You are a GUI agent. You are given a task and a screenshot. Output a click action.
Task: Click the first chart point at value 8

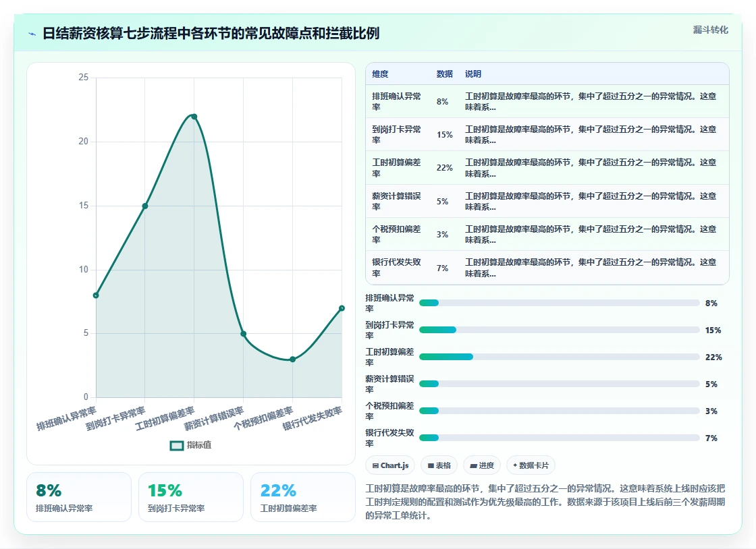[96, 295]
